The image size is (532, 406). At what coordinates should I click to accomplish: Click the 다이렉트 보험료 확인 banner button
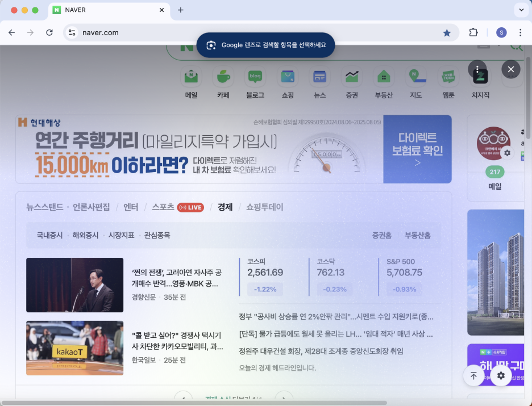point(417,149)
